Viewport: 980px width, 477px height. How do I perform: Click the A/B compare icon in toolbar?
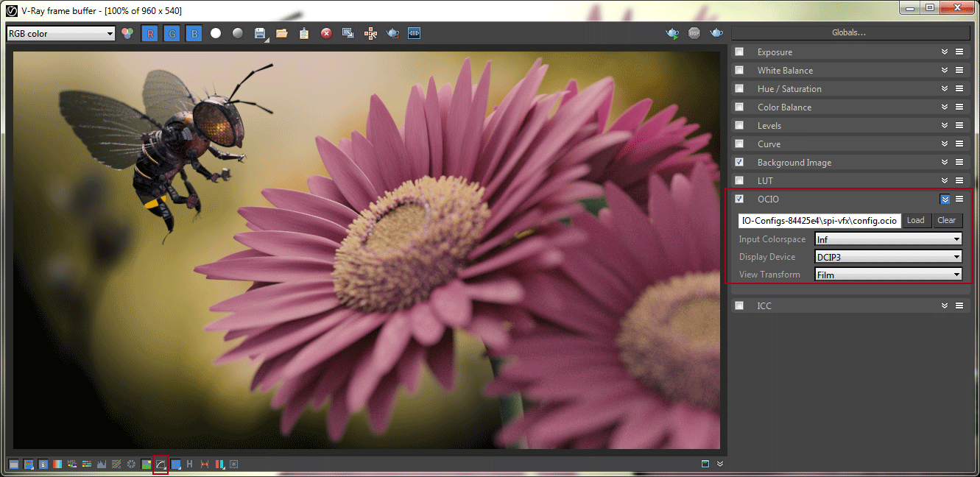(415, 33)
